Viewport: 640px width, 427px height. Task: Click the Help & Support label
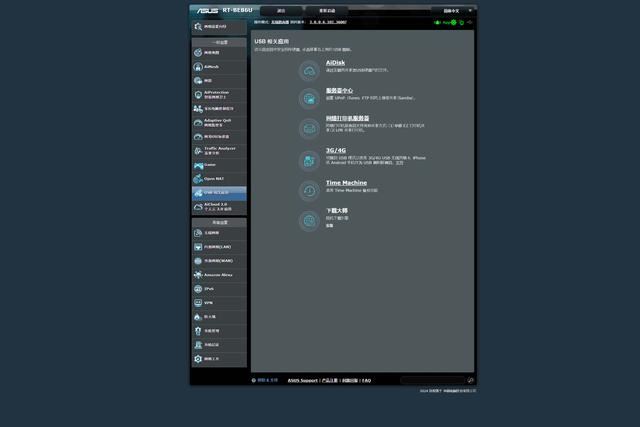[268, 380]
